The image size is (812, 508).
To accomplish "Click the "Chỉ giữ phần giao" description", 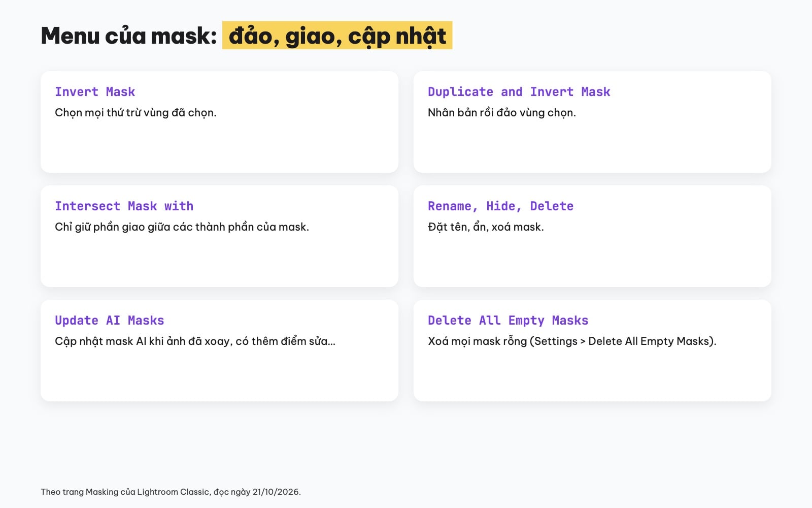I will pyautogui.click(x=182, y=227).
